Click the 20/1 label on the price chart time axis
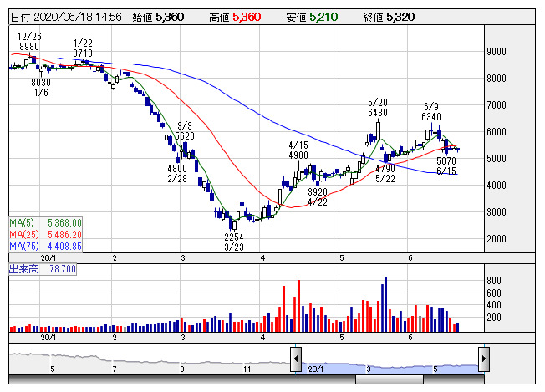 tap(48, 258)
